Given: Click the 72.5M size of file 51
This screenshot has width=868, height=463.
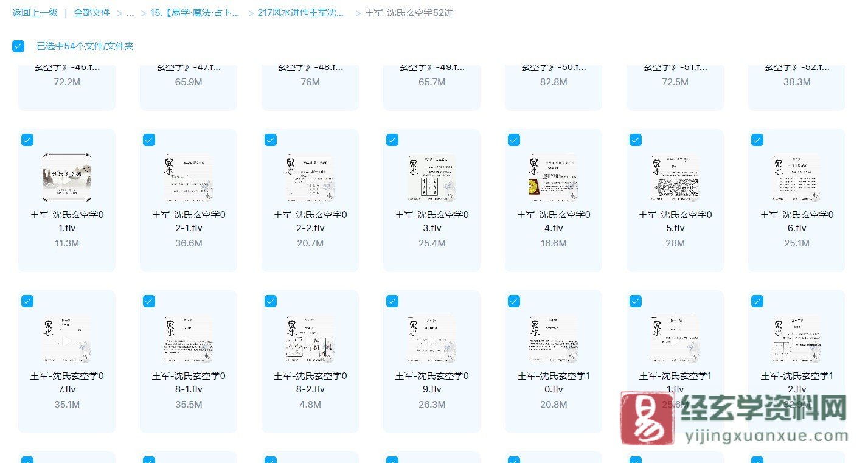Looking at the screenshot, I should 675,82.
